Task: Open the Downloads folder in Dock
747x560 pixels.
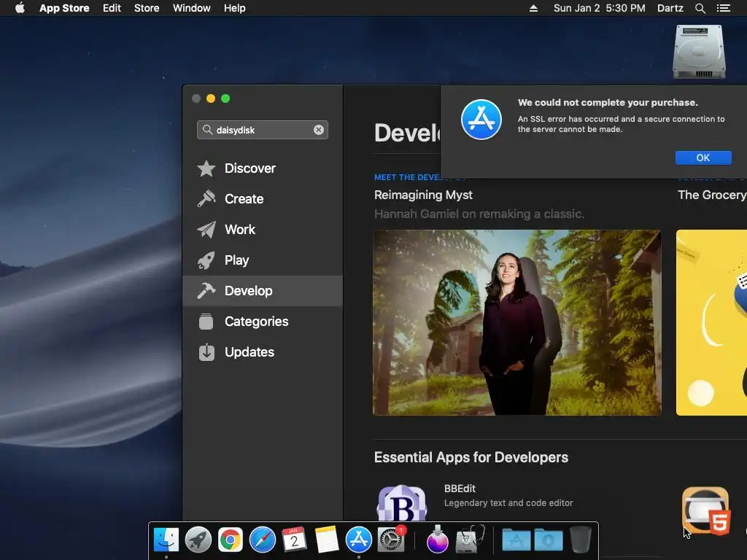Action: coord(549,540)
